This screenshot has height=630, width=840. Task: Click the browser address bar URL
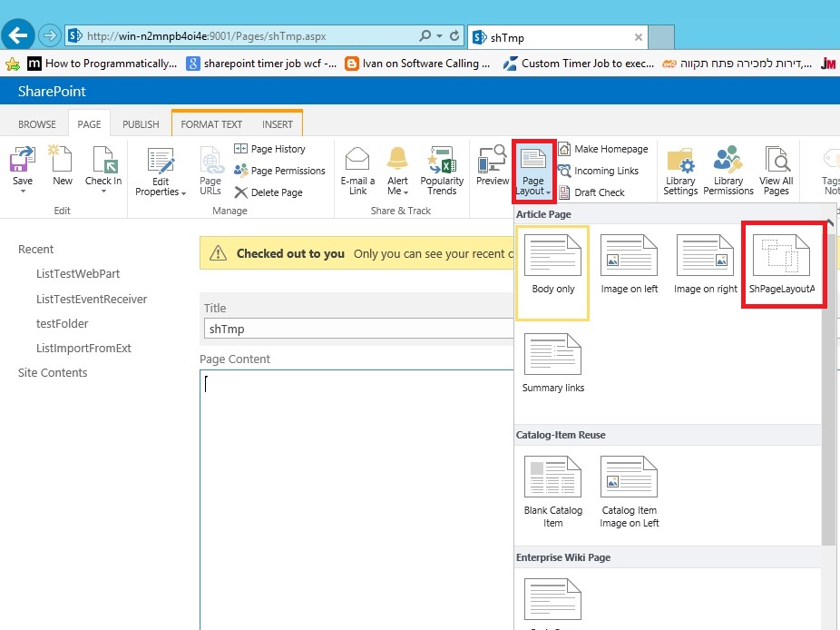coord(206,36)
